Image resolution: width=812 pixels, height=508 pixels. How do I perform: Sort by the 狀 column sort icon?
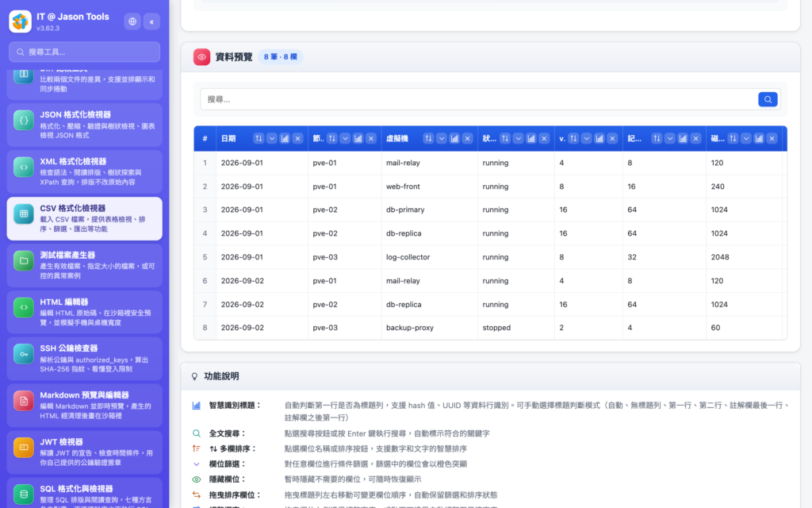point(505,138)
